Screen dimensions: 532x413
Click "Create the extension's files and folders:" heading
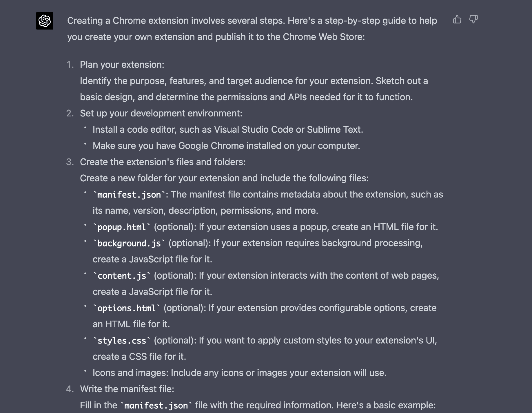click(x=163, y=162)
